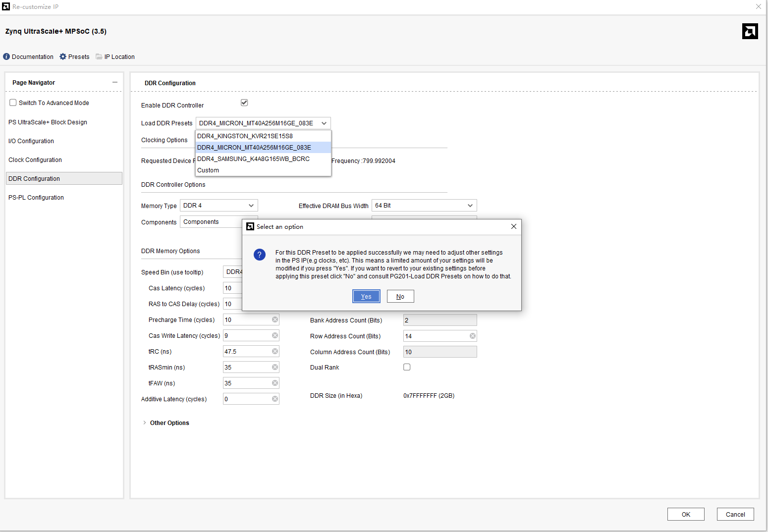The height and width of the screenshot is (532, 768).
Task: Collapse Page Navigator with minus icon
Action: pos(115,82)
